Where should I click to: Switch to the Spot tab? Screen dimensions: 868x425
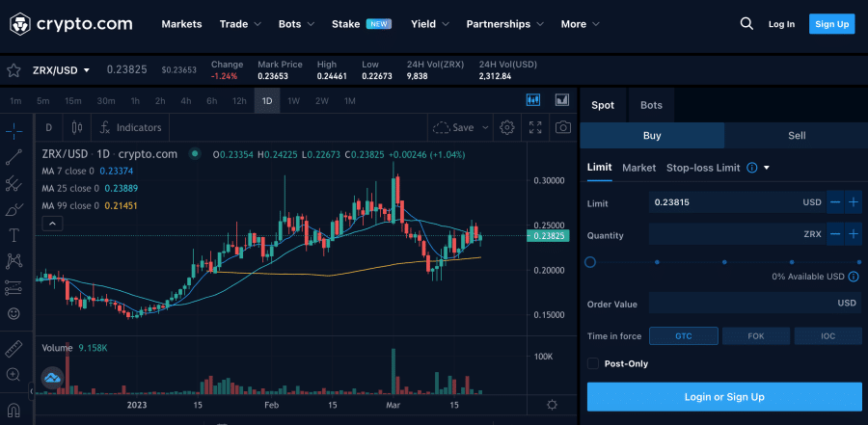603,105
